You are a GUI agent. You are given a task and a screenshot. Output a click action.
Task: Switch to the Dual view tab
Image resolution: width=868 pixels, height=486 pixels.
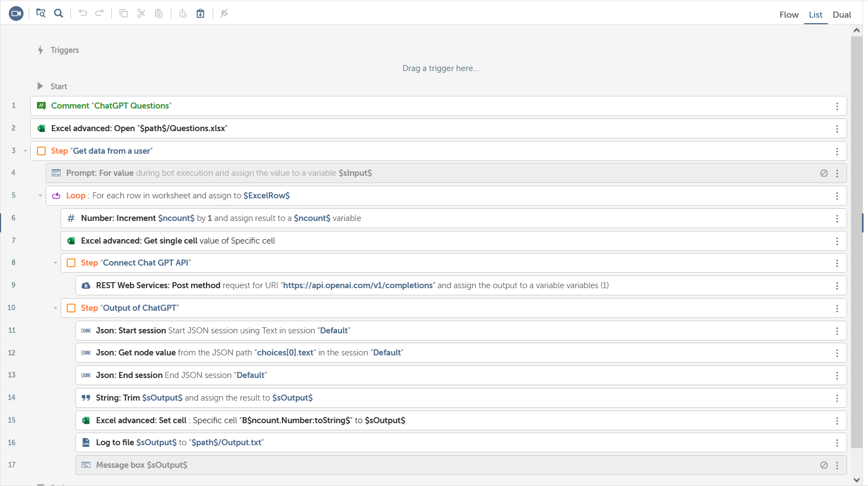click(x=842, y=15)
